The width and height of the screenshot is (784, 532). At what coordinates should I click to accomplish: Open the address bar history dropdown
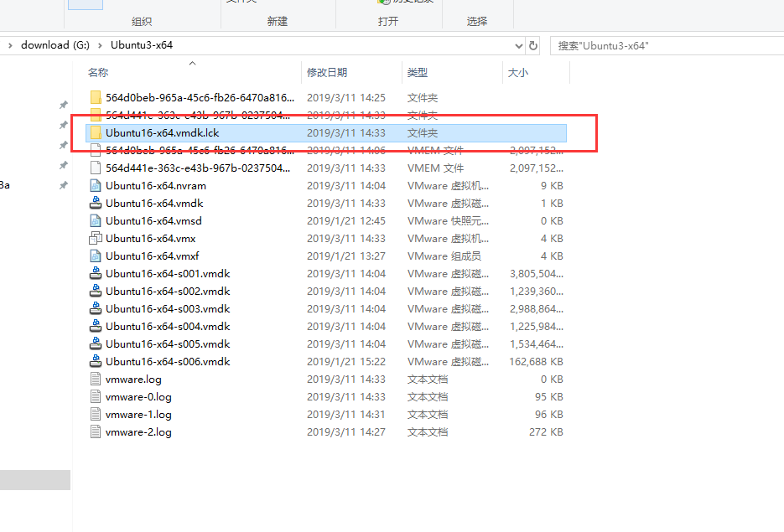coord(519,46)
